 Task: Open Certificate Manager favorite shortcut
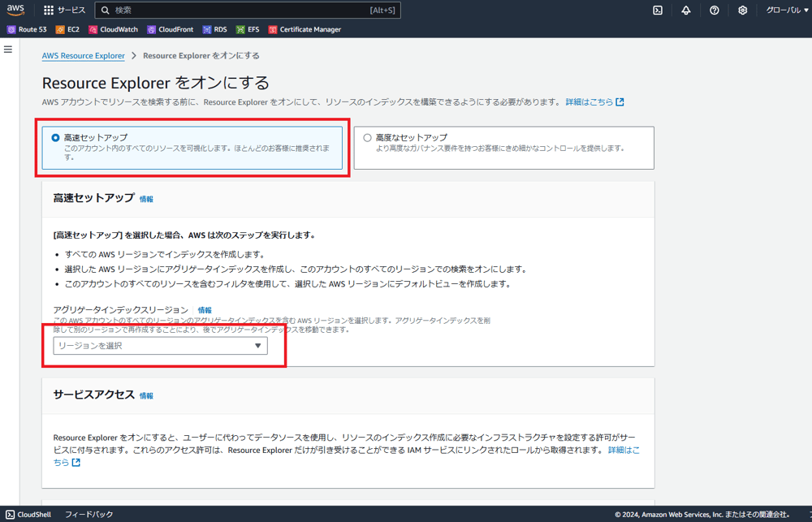click(304, 29)
